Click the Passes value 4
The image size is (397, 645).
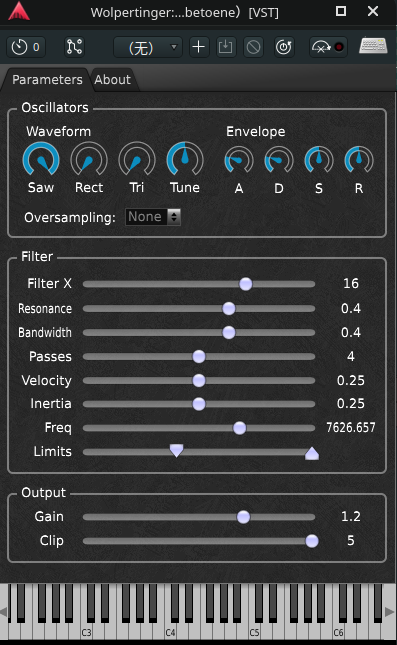point(351,356)
